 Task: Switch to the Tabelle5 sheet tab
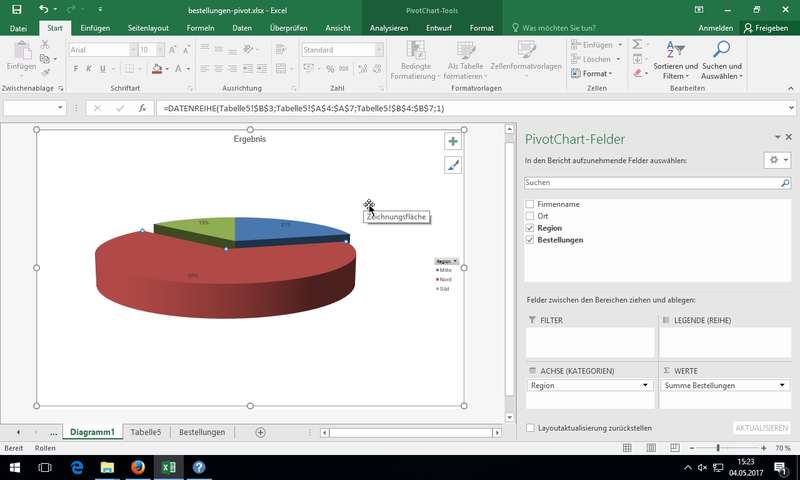(145, 432)
